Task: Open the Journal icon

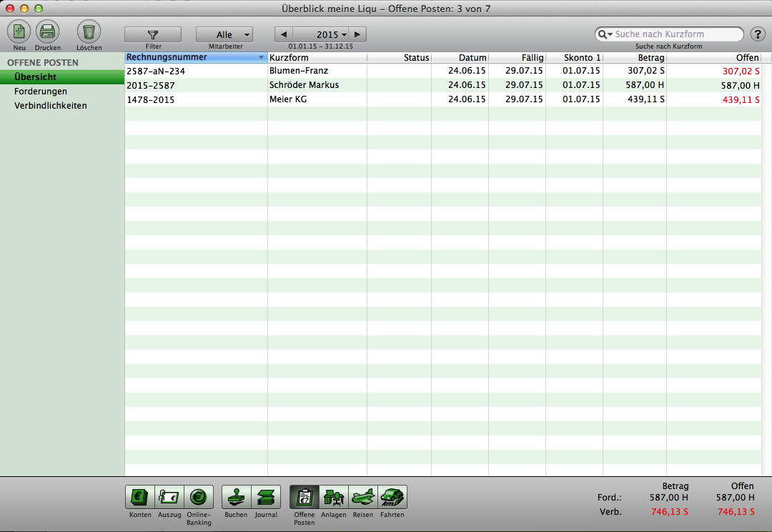Action: 266,497
